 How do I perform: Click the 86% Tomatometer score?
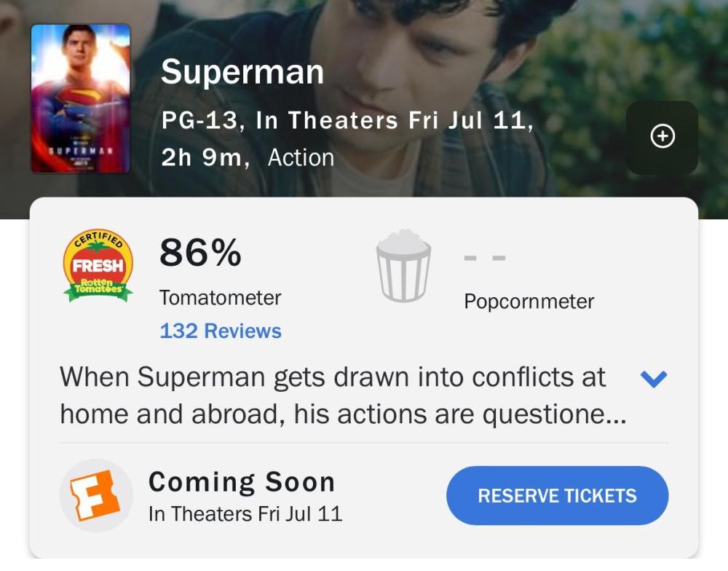coord(200,253)
